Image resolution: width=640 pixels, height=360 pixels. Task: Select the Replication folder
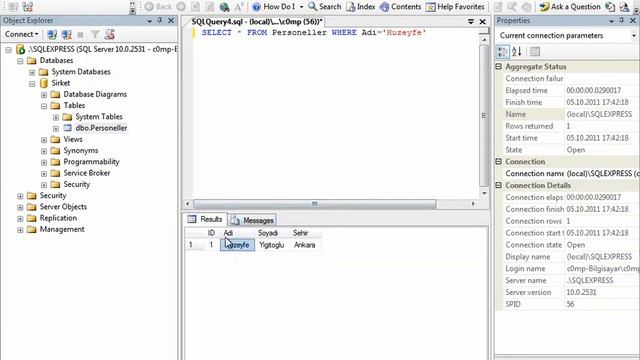(58, 218)
